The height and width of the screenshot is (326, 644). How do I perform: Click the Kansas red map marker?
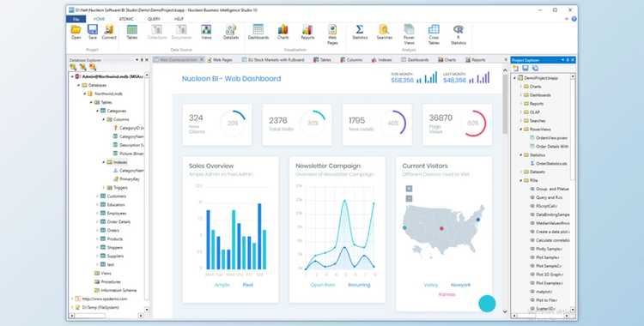click(441, 228)
